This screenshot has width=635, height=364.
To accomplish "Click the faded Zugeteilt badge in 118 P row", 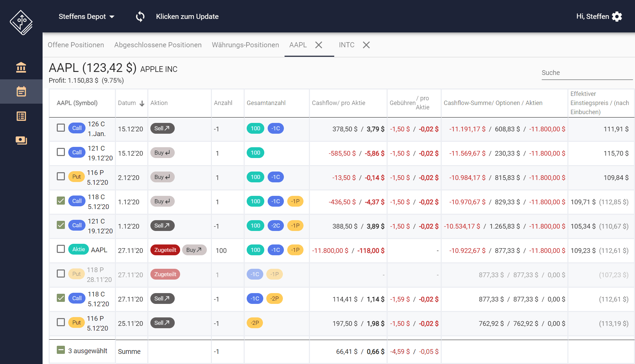I will (x=165, y=274).
